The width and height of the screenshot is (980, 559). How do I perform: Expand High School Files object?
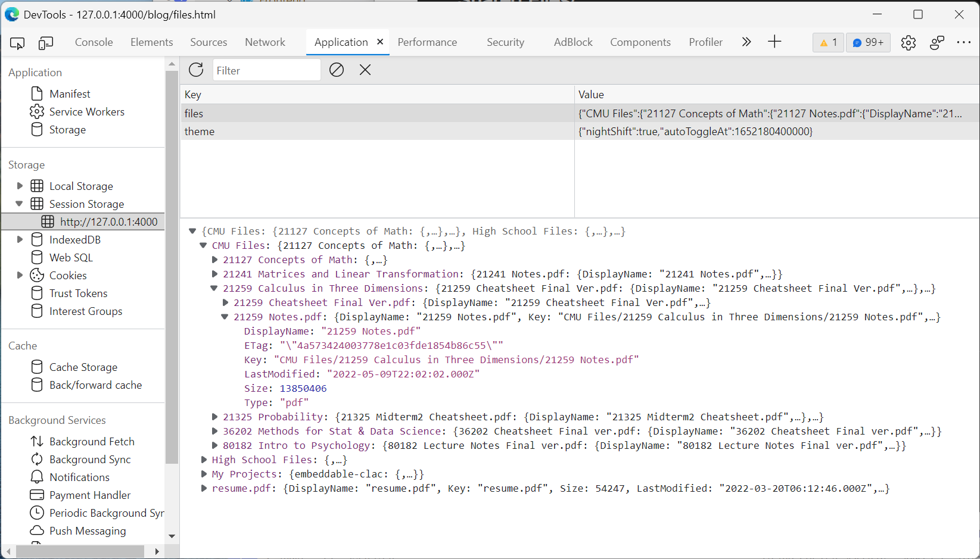pyautogui.click(x=204, y=460)
